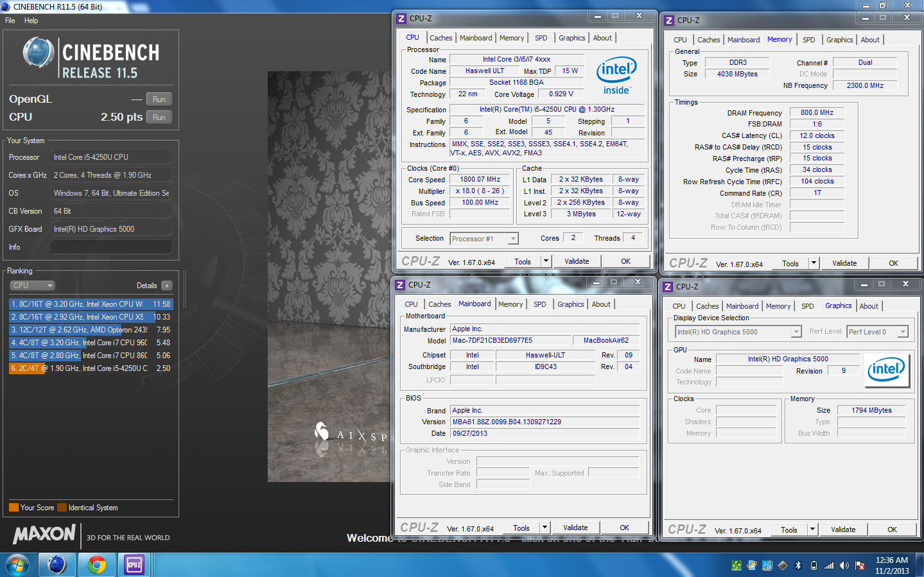Click the DRAM Frequency value 800.0 MHz

[817, 112]
